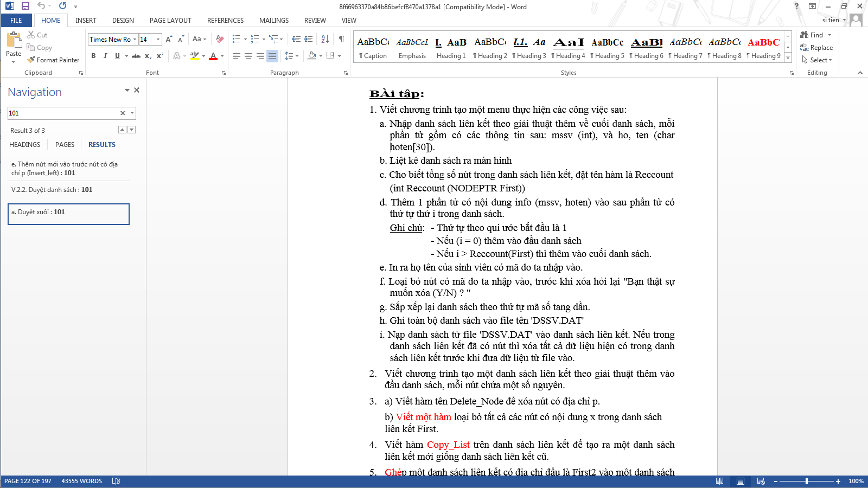Open the PAGE LAYOUT ribbon tab
868x488 pixels.
click(x=170, y=21)
